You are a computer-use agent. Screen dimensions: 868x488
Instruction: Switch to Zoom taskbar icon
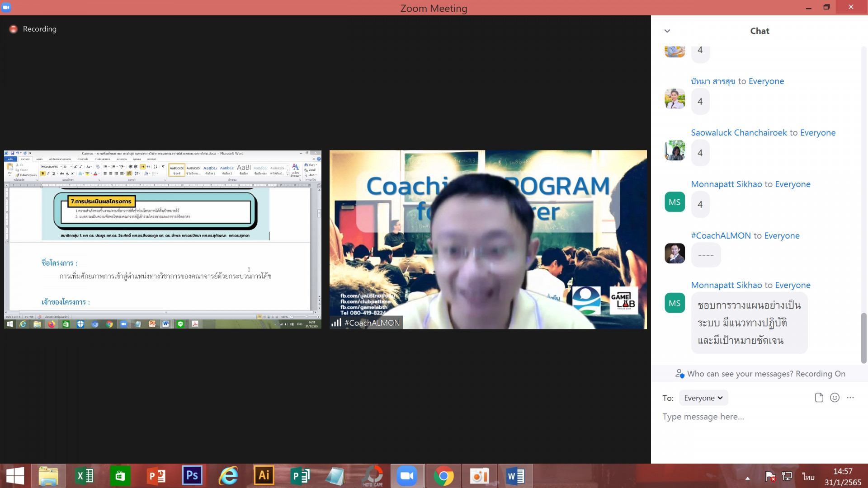coord(407,476)
